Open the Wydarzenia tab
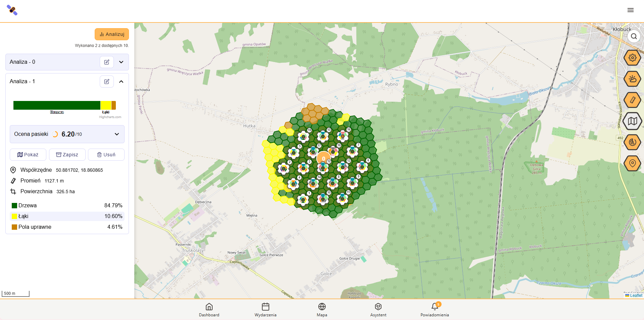The width and height of the screenshot is (644, 320). pos(265,310)
